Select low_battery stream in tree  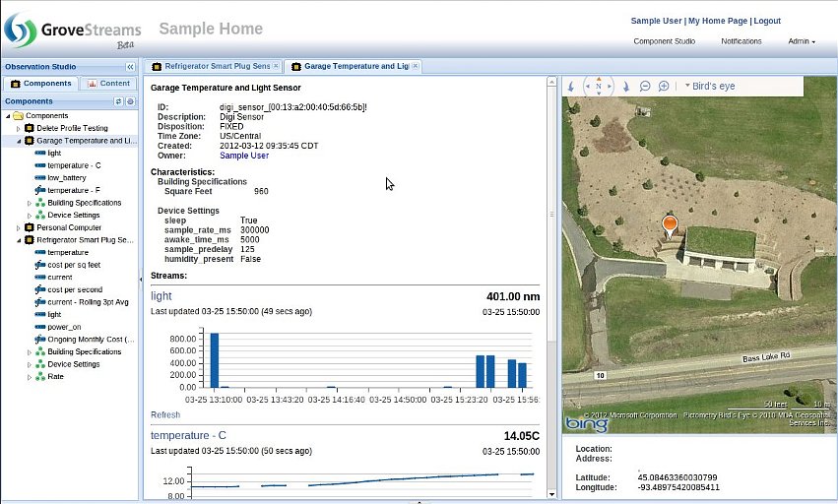67,178
